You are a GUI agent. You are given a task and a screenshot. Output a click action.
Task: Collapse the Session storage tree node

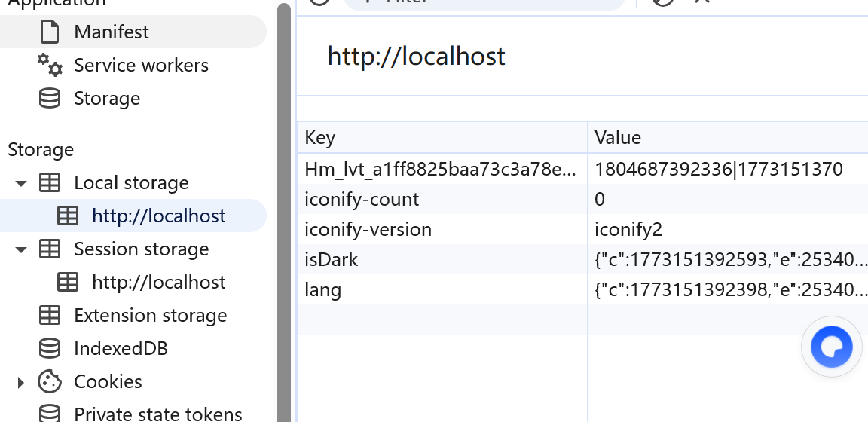[21, 249]
